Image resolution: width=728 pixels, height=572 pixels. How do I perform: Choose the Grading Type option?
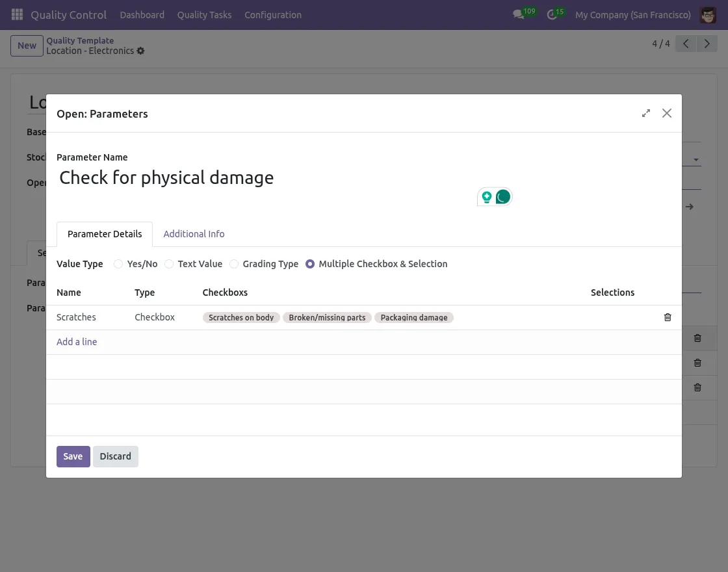234,264
